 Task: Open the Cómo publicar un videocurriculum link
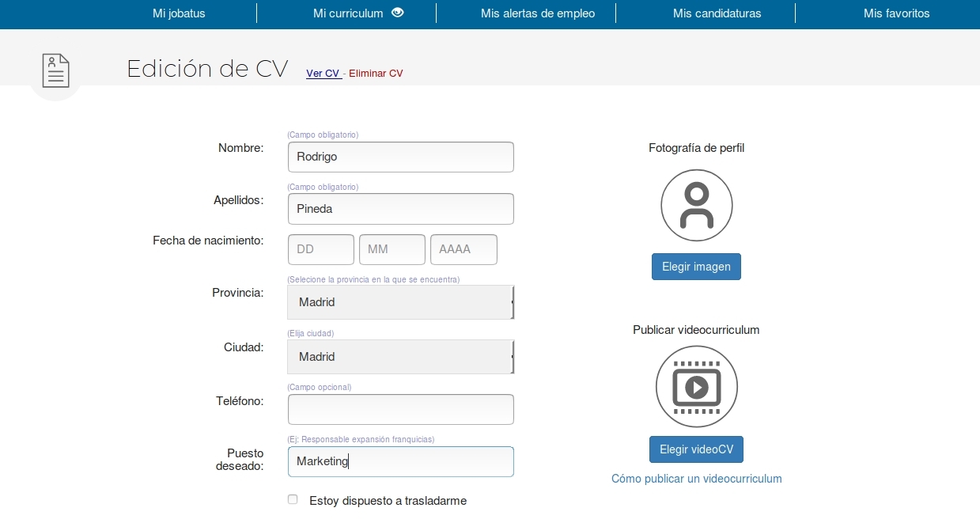point(696,479)
